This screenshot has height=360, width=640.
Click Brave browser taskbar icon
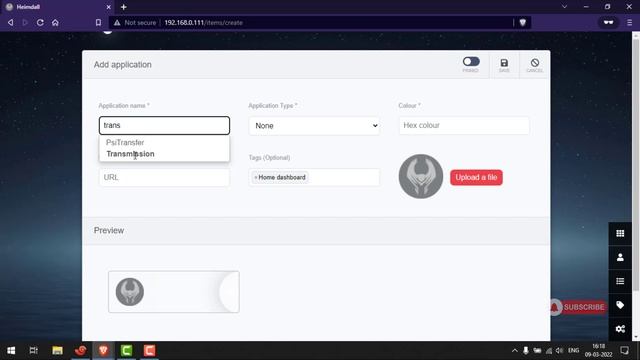pyautogui.click(x=103, y=351)
